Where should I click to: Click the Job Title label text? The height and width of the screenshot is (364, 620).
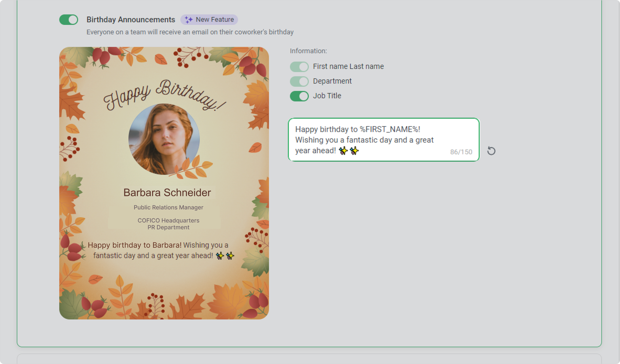click(327, 96)
